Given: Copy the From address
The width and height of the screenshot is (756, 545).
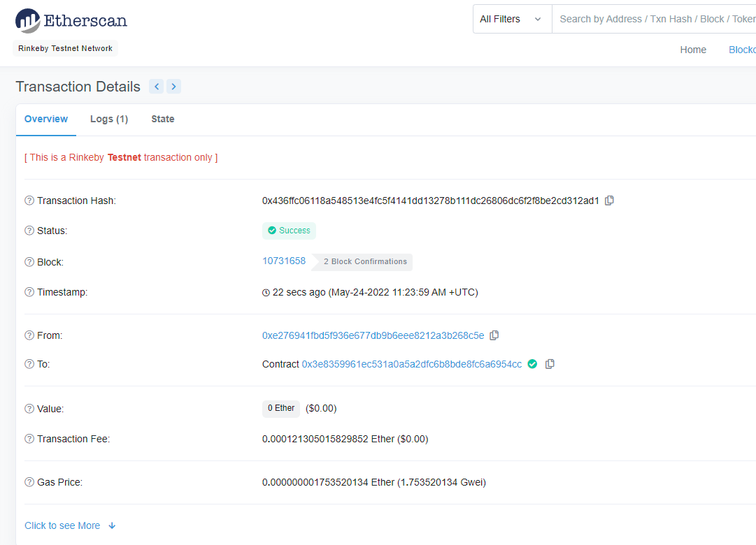Looking at the screenshot, I should 494,335.
